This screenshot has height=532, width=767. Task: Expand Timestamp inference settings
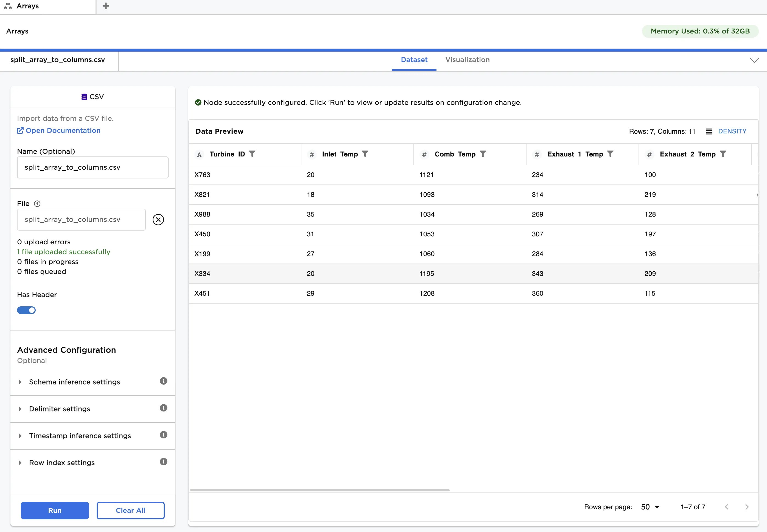click(80, 436)
